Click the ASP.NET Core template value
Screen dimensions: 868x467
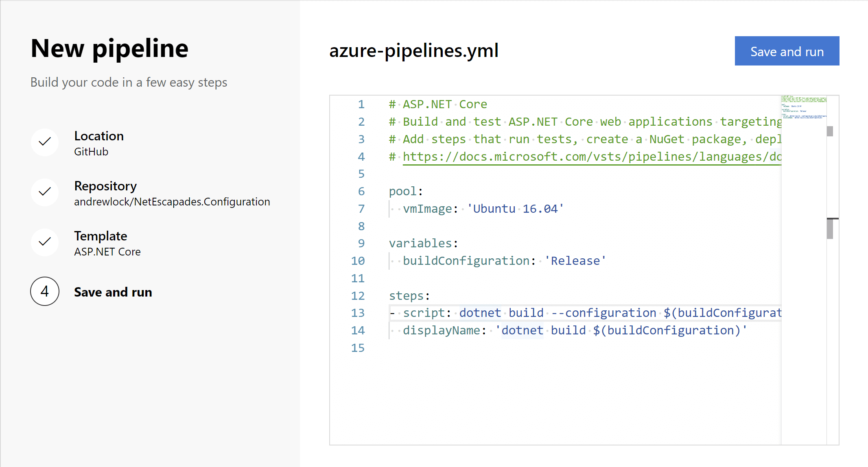(107, 252)
